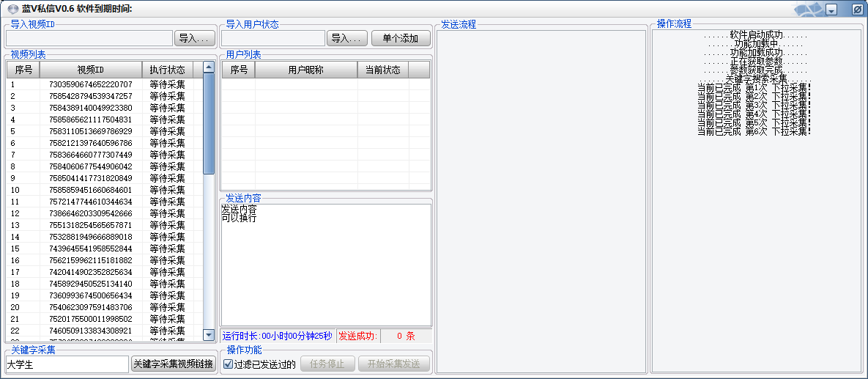The width and height of the screenshot is (868, 379).
Task: Click the 导入视频ID path field
Action: [89, 38]
